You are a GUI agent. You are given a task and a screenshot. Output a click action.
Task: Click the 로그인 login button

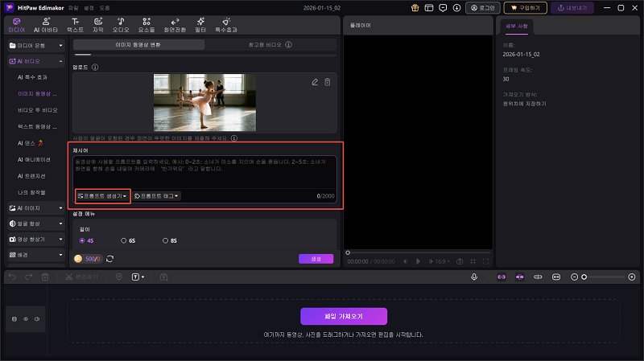482,8
